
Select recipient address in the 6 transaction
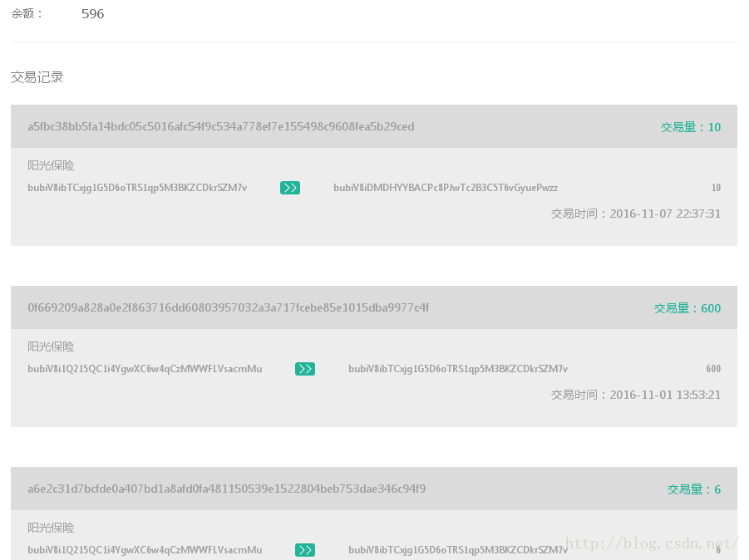458,550
